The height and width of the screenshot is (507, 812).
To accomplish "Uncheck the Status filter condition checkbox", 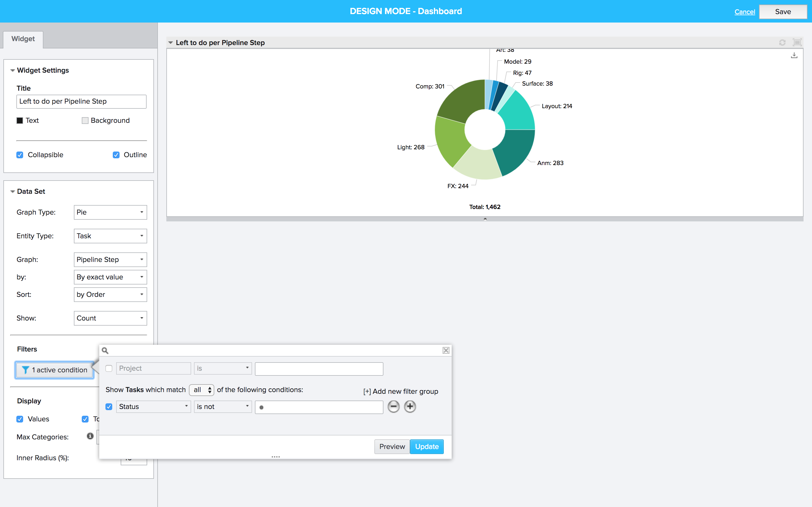I will 109,406.
